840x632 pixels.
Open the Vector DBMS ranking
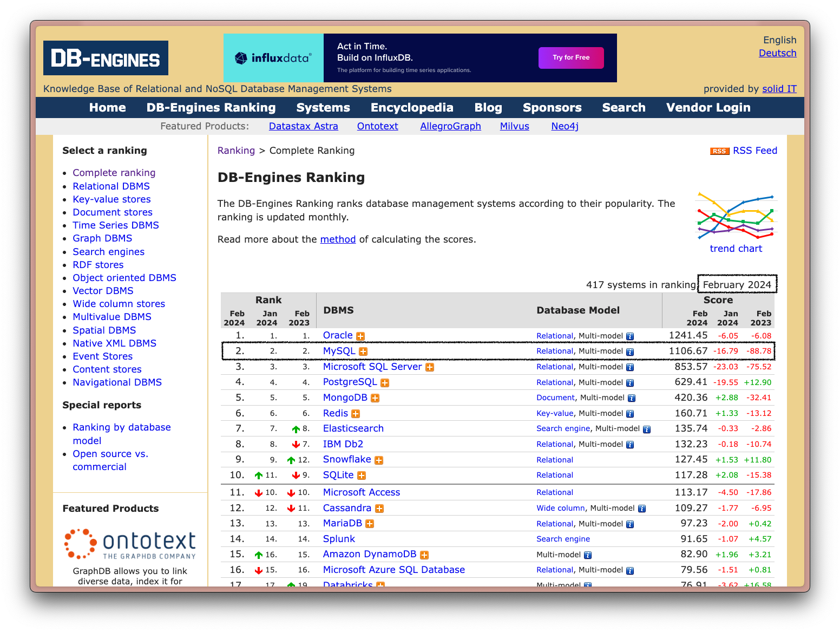103,291
